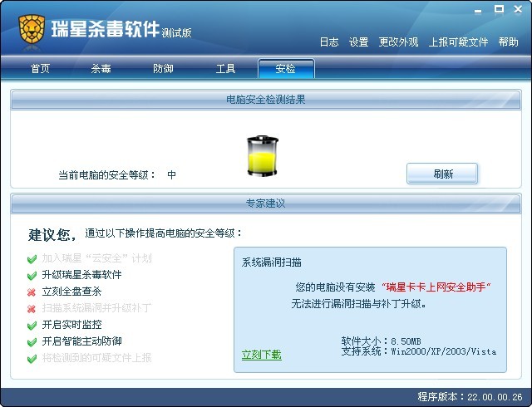Click green check beside 开启智能主动防御

32,342
